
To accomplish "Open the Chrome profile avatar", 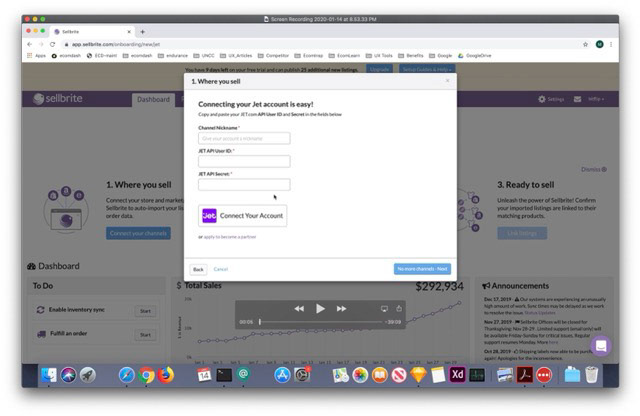I will 599,44.
